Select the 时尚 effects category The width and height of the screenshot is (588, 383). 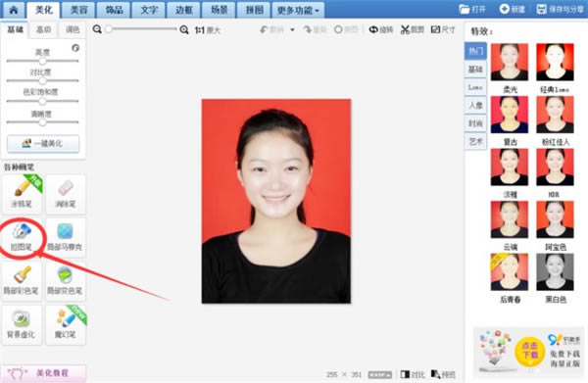[x=475, y=123]
